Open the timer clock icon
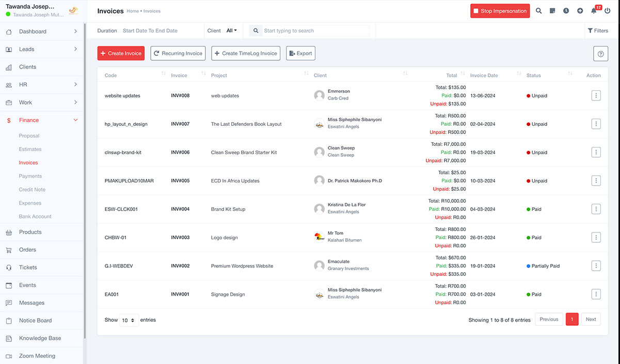The width and height of the screenshot is (620, 364). pos(566,11)
